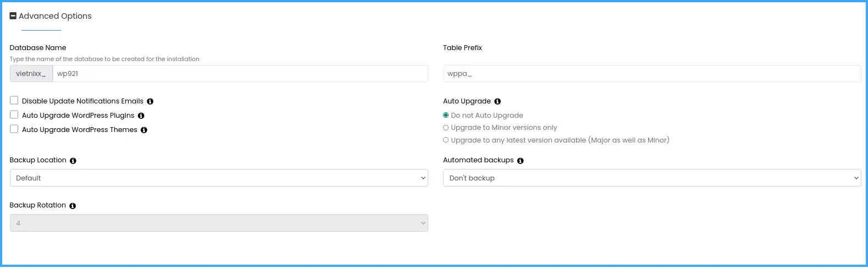Image resolution: width=868 pixels, height=268 pixels.
Task: Open the Automated backups dropdown
Action: point(652,178)
